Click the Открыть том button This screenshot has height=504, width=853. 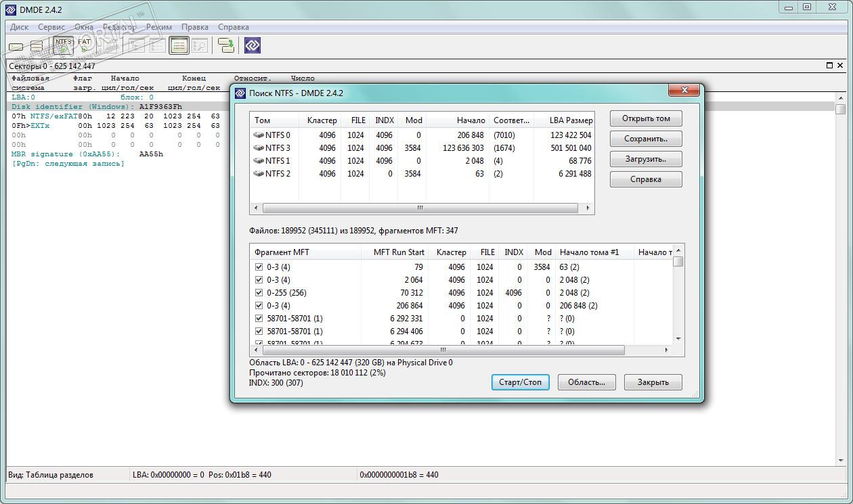click(645, 118)
